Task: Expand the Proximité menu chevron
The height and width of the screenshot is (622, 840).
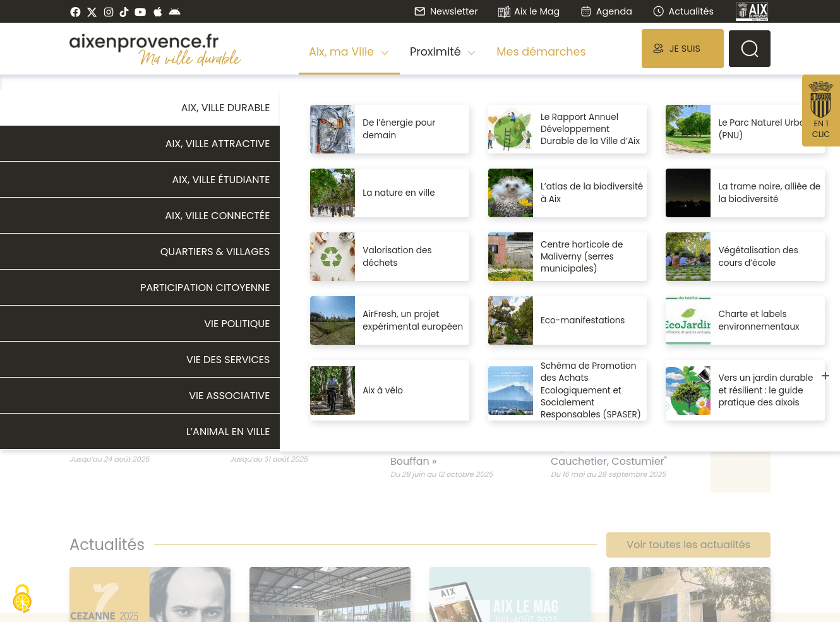Action: (x=471, y=53)
